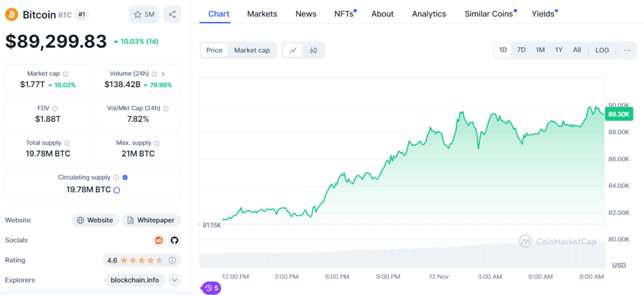The width and height of the screenshot is (644, 295).
Task: Select the 1M time range
Action: [x=540, y=50]
